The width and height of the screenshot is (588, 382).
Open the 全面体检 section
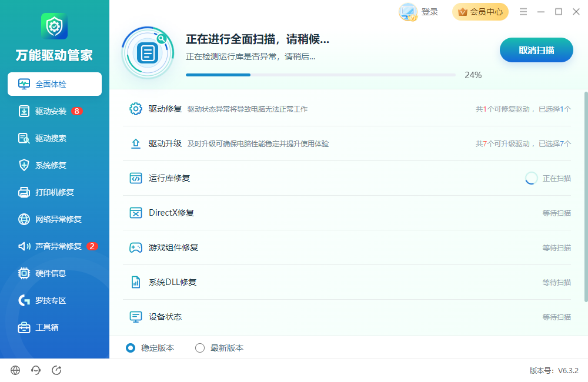click(x=55, y=84)
